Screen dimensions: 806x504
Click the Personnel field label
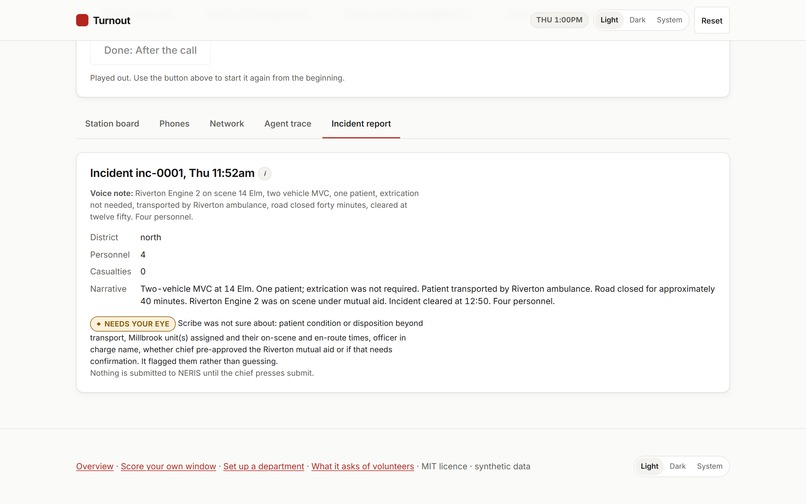110,255
